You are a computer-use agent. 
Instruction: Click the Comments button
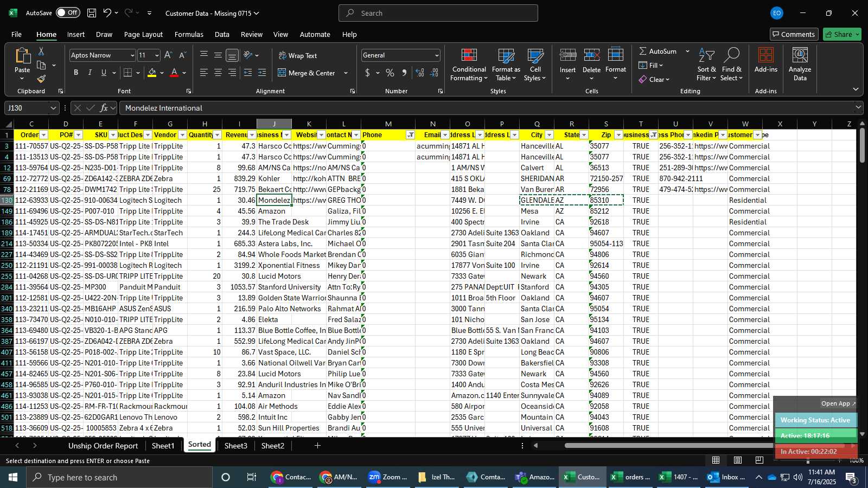click(794, 34)
